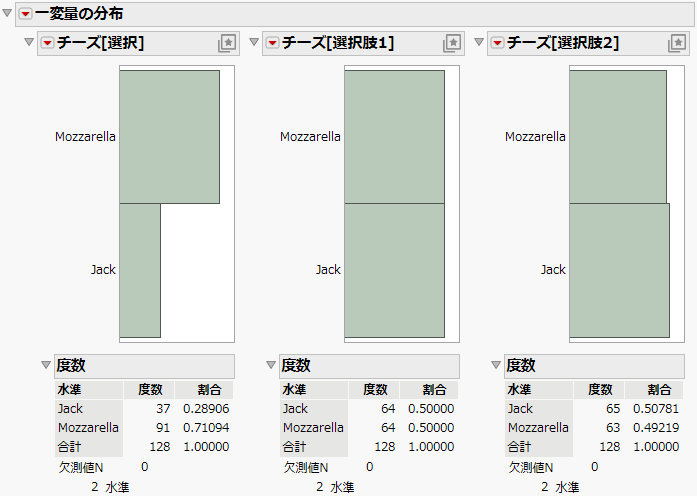Image resolution: width=697 pixels, height=496 pixels.
Task: Click 度数 column header in チーズ[選択肢1] table
Action: coord(375,390)
